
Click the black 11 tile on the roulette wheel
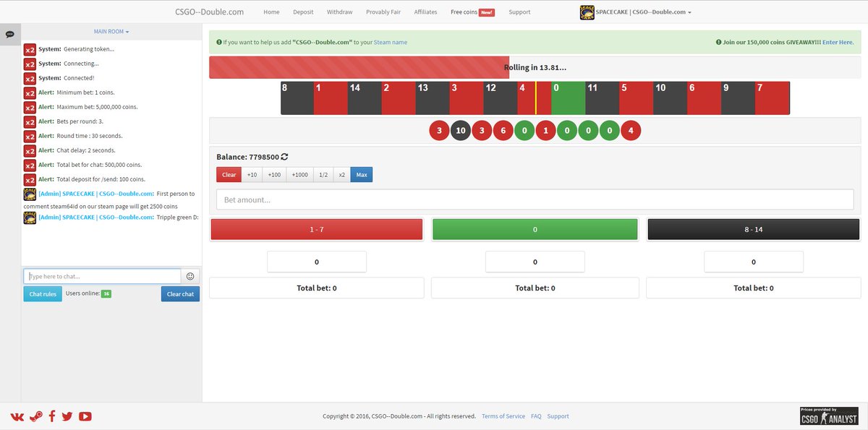(602, 98)
